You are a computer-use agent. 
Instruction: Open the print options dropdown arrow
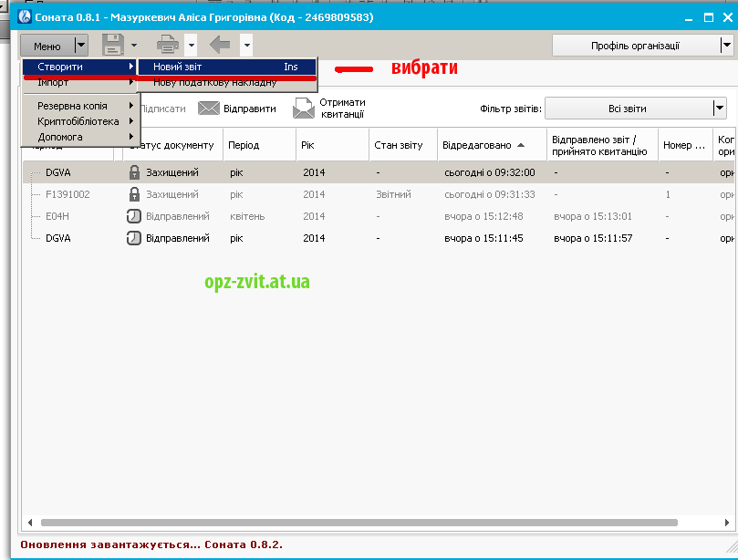coord(191,46)
